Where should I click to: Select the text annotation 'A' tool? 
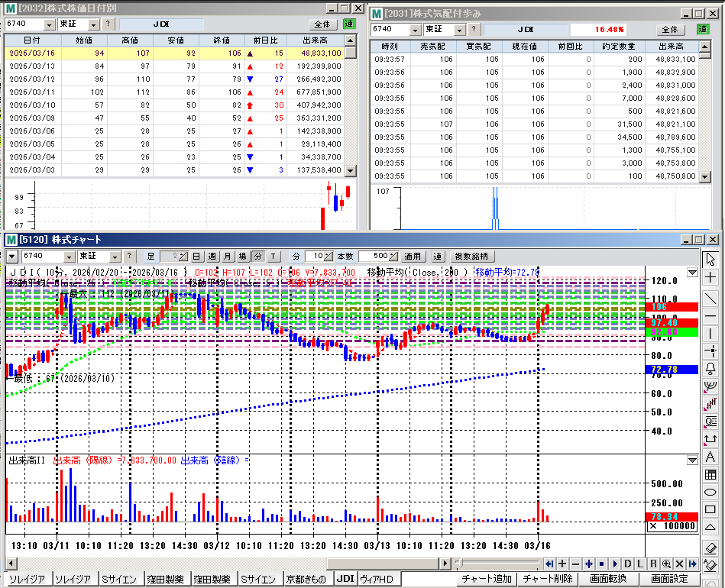710,457
